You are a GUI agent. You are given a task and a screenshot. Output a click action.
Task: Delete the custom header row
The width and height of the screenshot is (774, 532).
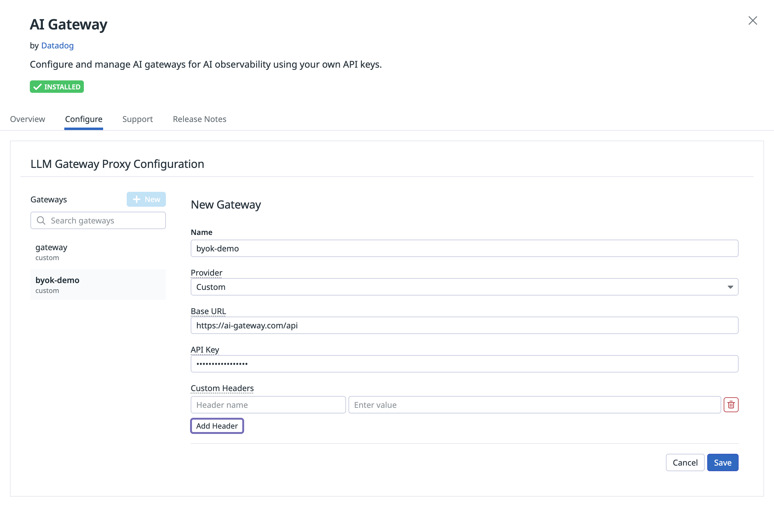pos(731,405)
